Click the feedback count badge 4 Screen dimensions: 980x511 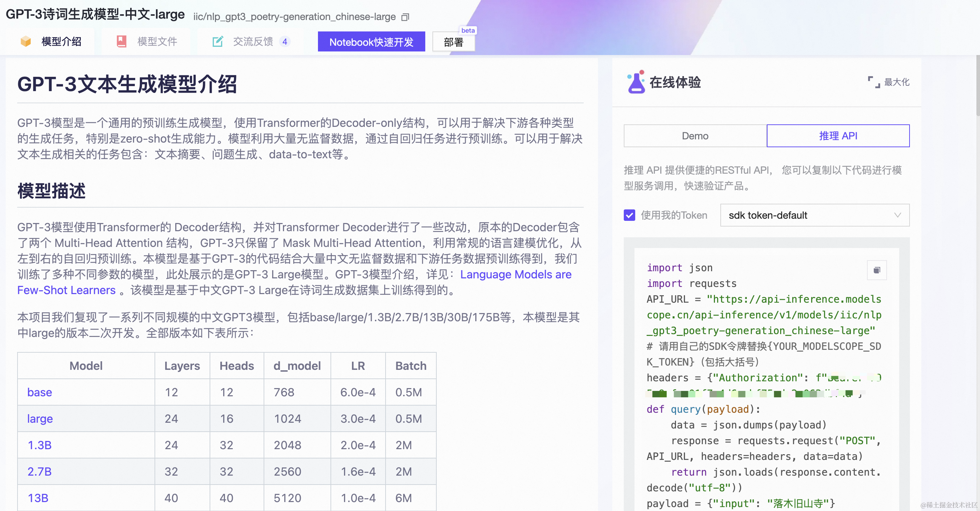click(x=285, y=41)
